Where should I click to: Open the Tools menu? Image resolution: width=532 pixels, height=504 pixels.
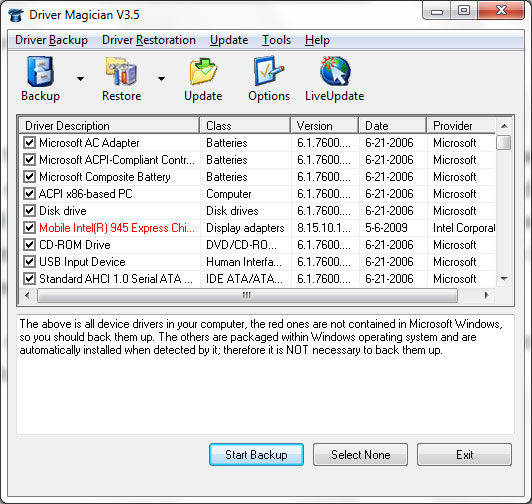point(277,40)
